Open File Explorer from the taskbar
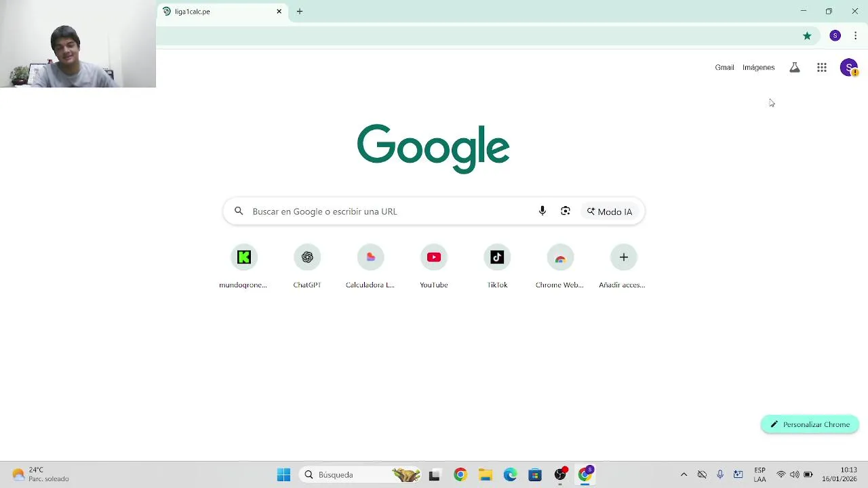This screenshot has height=488, width=868. (486, 474)
